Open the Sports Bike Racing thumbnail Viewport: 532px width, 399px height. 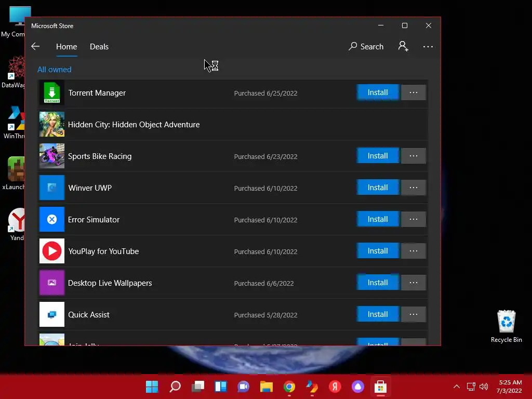pos(52,156)
